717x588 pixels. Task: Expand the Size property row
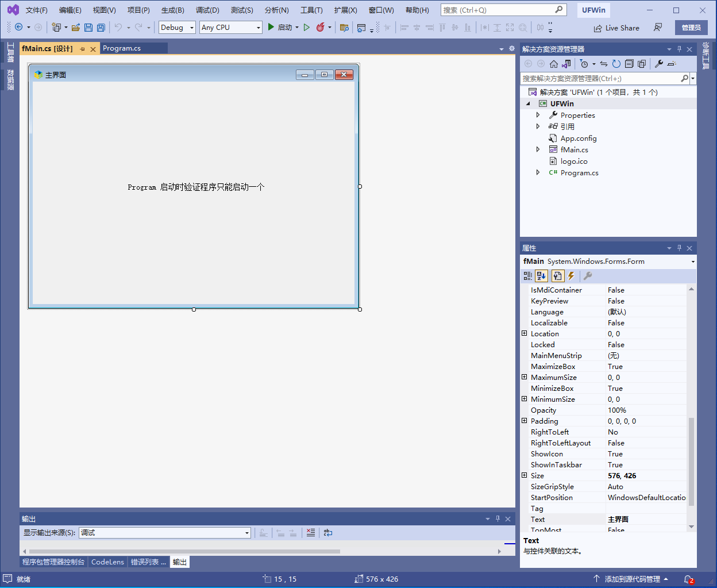pos(524,475)
